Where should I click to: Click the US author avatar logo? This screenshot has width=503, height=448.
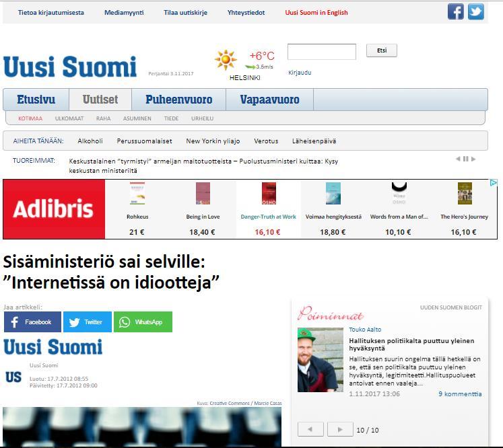pyautogui.click(x=13, y=377)
